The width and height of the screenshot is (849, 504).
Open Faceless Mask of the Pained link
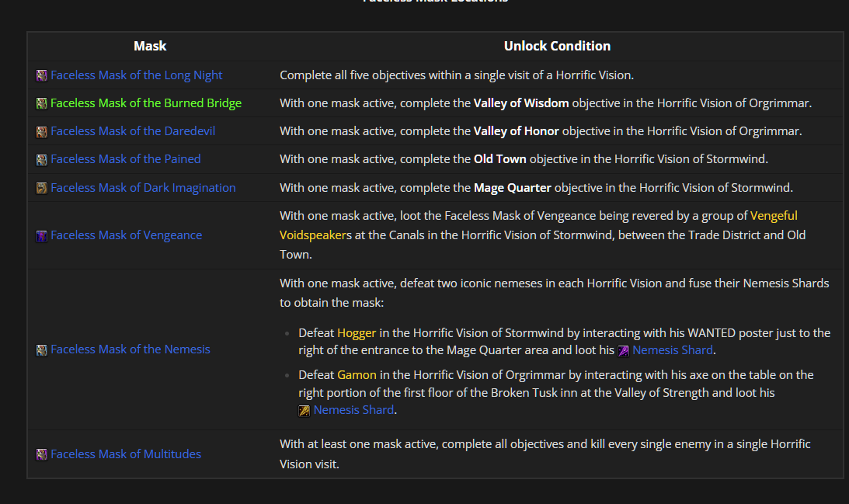pyautogui.click(x=126, y=158)
